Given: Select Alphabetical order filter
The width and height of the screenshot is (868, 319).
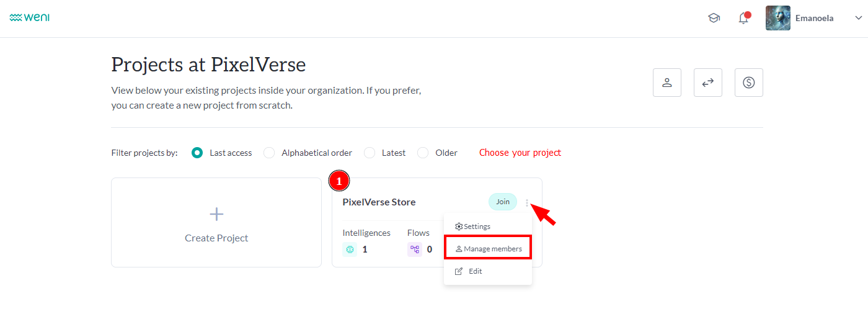Looking at the screenshot, I should [269, 153].
